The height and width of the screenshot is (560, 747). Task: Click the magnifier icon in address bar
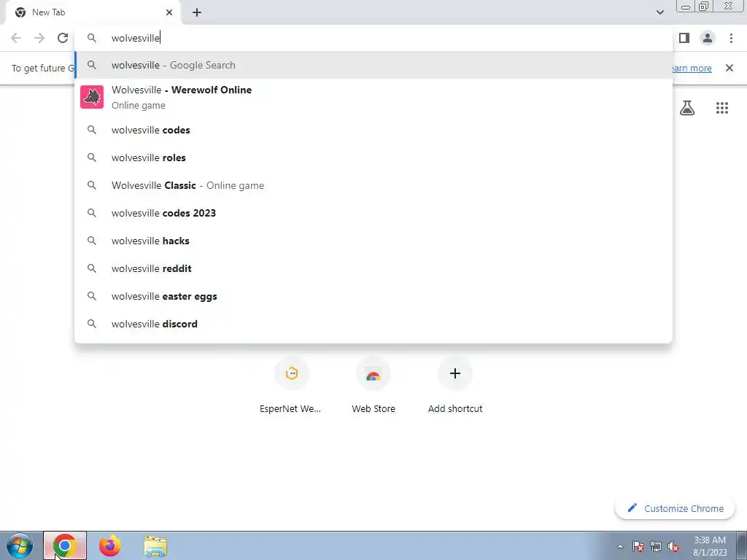coord(92,38)
